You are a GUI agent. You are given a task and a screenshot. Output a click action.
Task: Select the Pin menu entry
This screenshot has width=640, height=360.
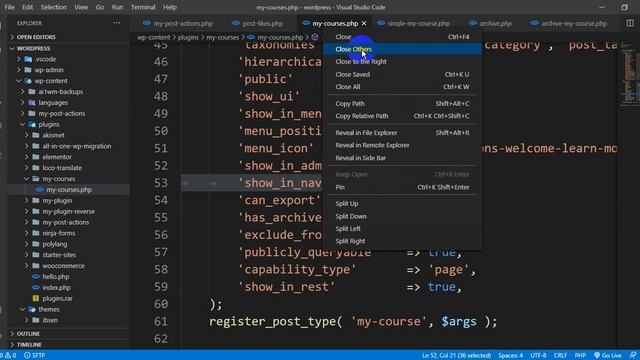402,187
